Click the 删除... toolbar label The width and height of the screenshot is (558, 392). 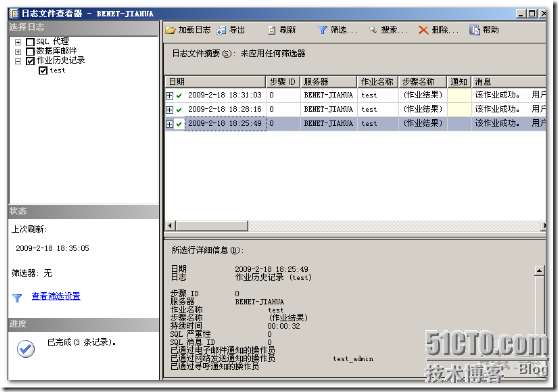(445, 30)
